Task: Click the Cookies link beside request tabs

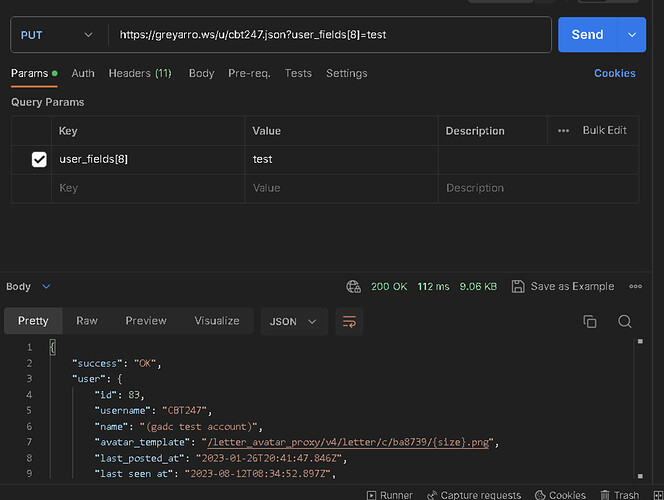Action: tap(615, 73)
